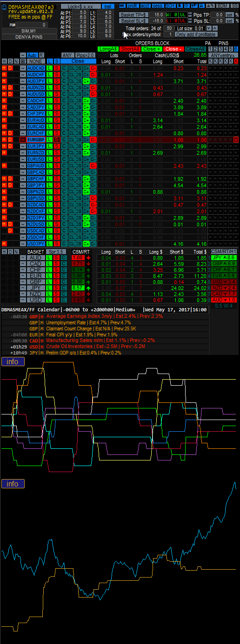This screenshot has height=644, width=240.
Task: Toggle the R button next to Auto
Action: coord(41,55)
